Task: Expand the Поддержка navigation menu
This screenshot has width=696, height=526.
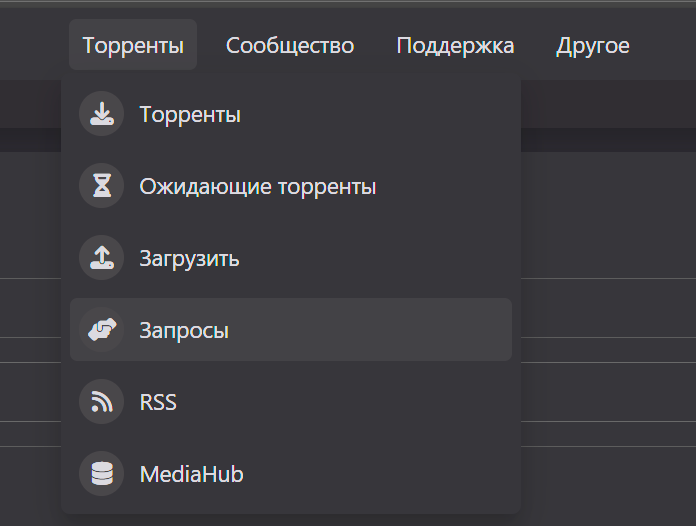Action: click(455, 45)
